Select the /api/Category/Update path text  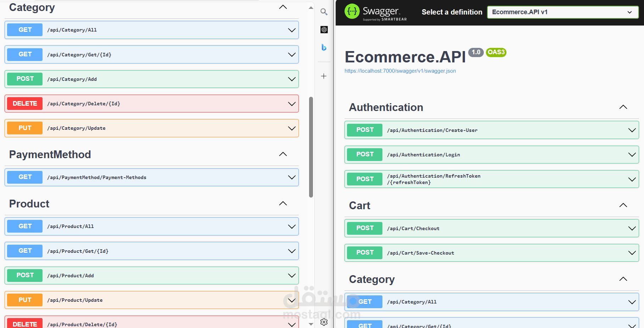(x=76, y=128)
